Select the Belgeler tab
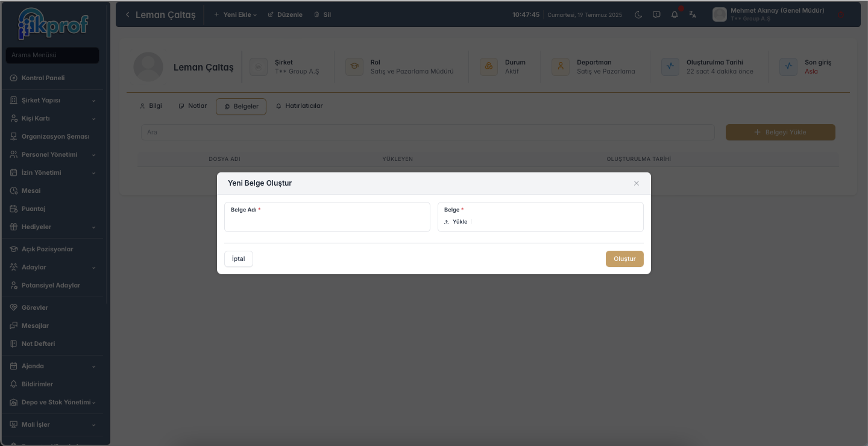Screen dimensions: 868x446 point(241,107)
